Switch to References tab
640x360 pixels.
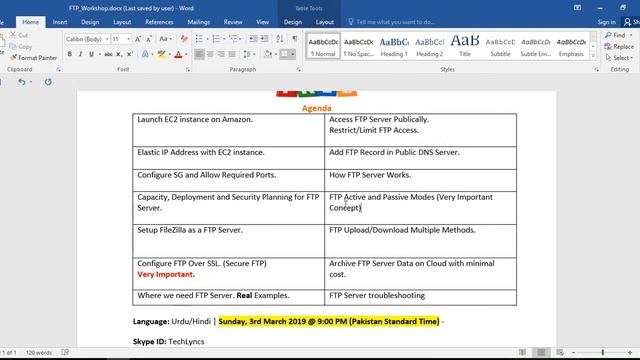pos(159,22)
